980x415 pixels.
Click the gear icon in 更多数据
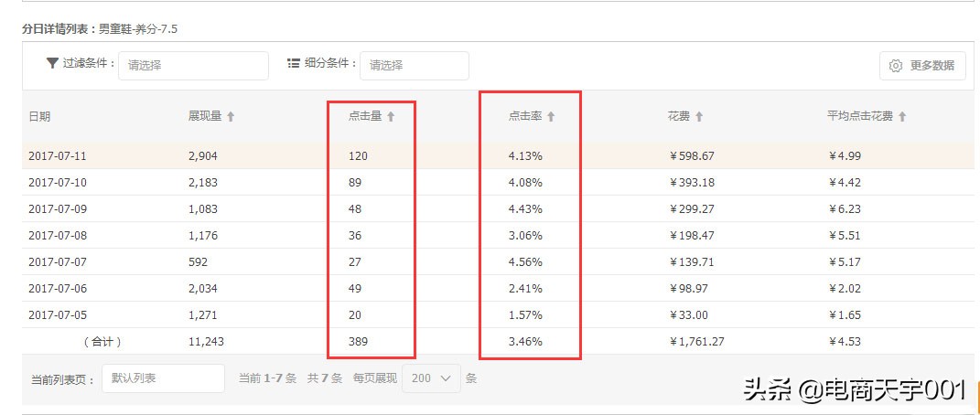pyautogui.click(x=896, y=66)
